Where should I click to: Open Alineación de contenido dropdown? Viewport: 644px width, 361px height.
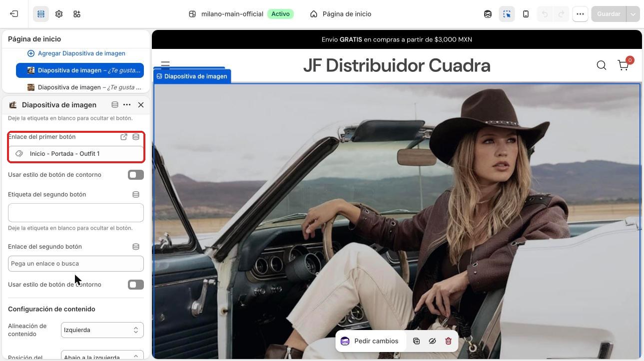coord(102,330)
